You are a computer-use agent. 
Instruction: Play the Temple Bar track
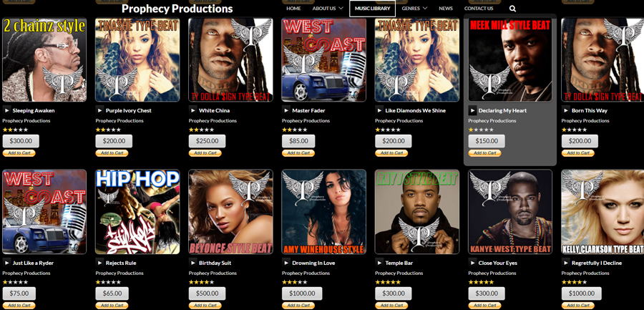(x=379, y=263)
